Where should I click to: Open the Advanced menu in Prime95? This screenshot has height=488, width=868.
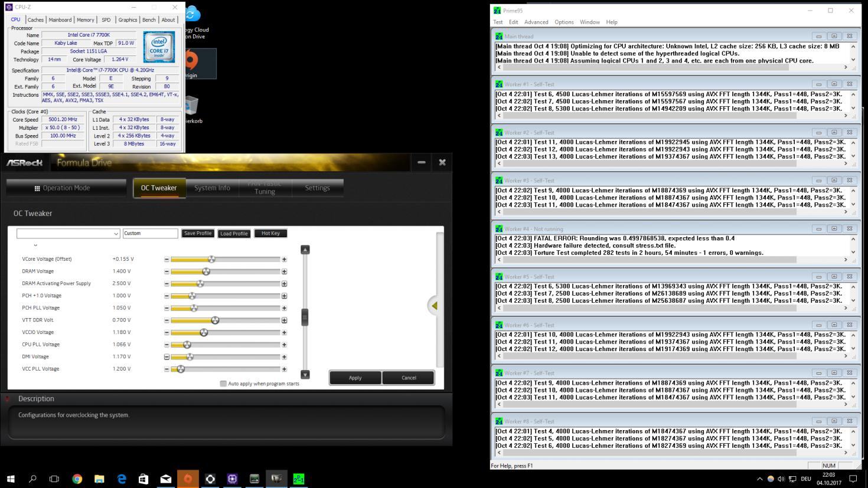(536, 22)
